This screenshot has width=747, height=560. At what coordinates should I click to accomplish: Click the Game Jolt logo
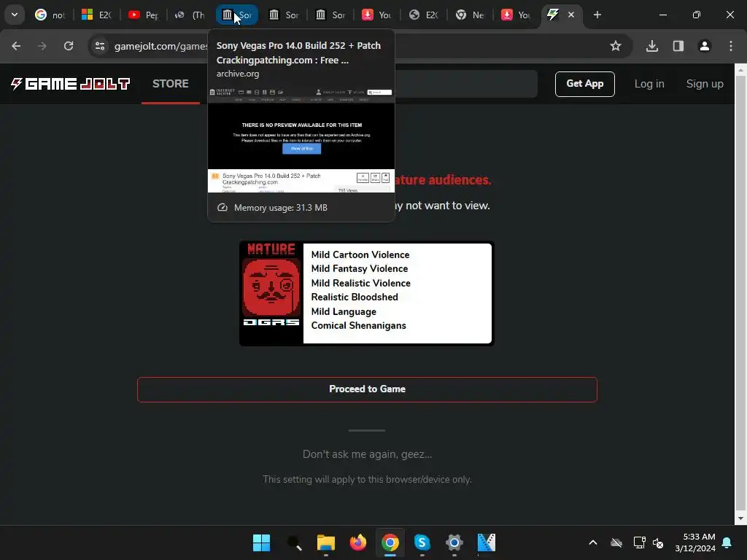coord(71,84)
